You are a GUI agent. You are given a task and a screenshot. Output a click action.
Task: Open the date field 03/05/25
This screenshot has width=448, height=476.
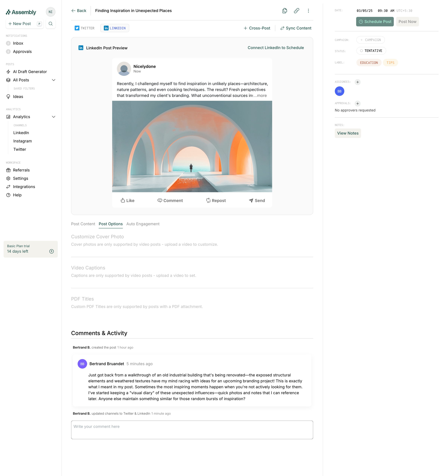tap(365, 11)
